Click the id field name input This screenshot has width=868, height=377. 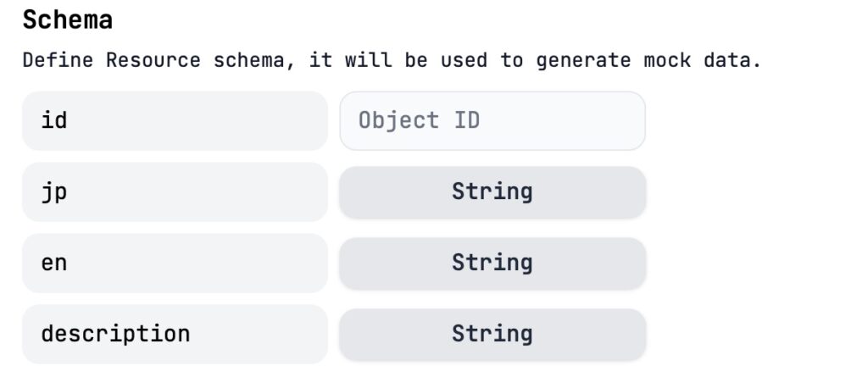[174, 121]
